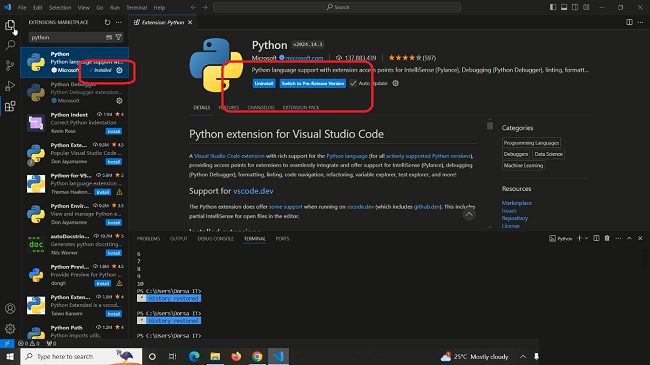Install the Python Indent extension
The width and height of the screenshot is (650, 365).
point(114,131)
